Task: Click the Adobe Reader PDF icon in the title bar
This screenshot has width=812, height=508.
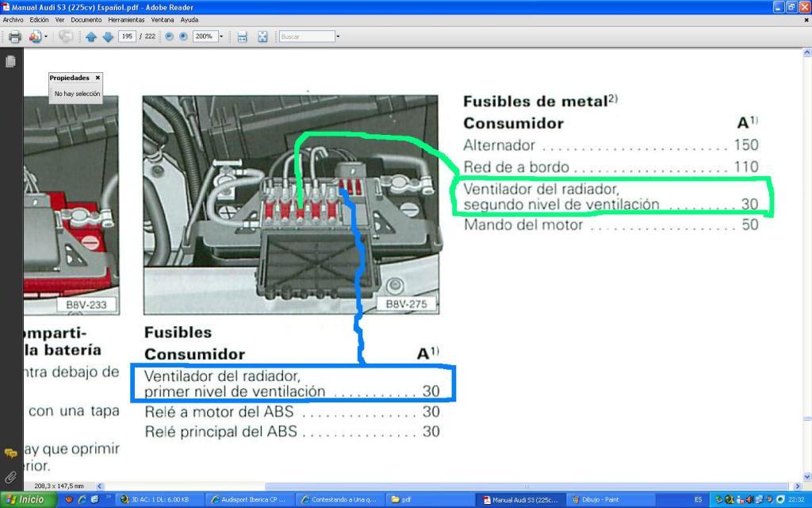Action: (x=6, y=7)
